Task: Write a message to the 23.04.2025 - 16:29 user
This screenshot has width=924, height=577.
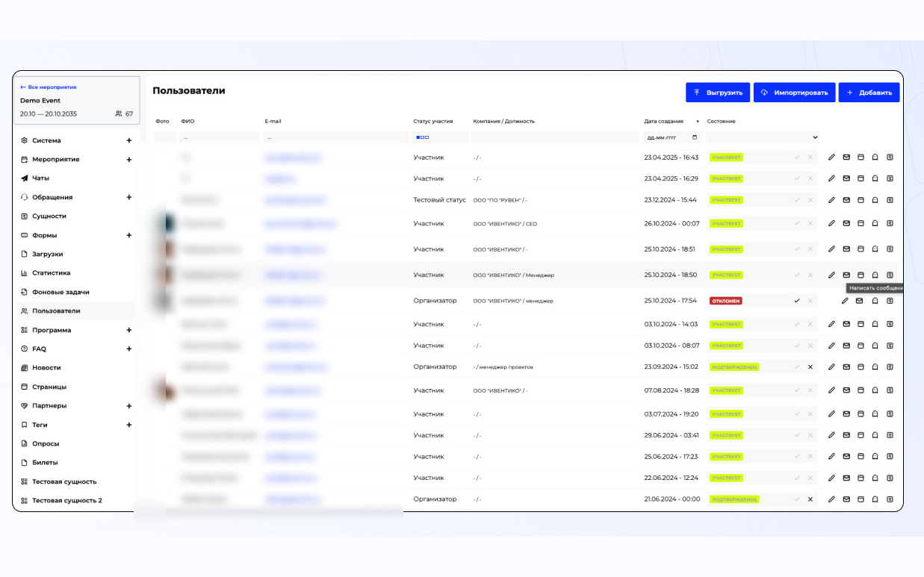Action: click(x=846, y=178)
